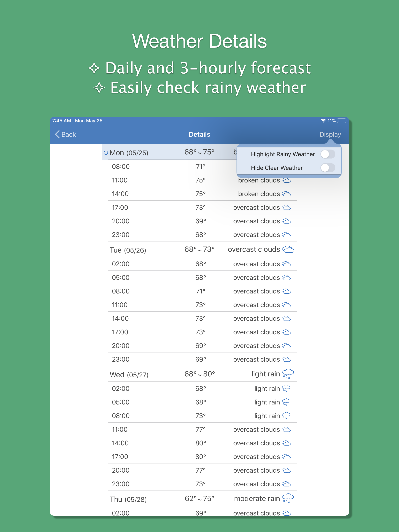Click the cloud icon for Tuesday 20:00

coord(286,346)
